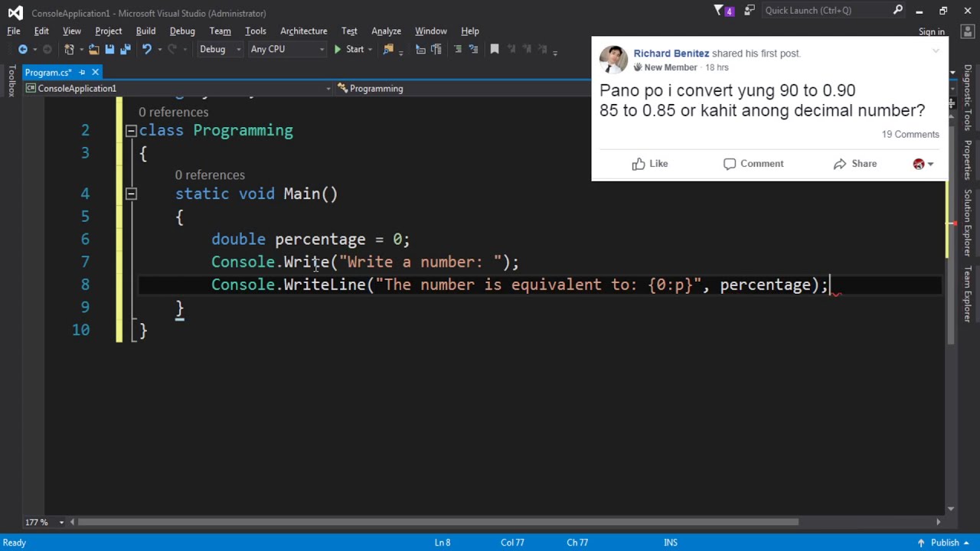This screenshot has width=980, height=551.
Task: Open the Analyze menu
Action: [x=386, y=31]
